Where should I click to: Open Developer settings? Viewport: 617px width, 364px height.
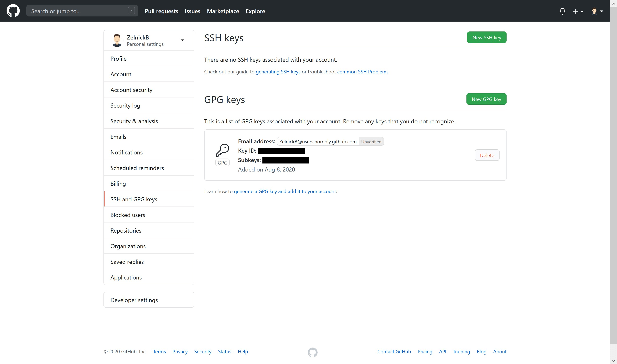134,300
